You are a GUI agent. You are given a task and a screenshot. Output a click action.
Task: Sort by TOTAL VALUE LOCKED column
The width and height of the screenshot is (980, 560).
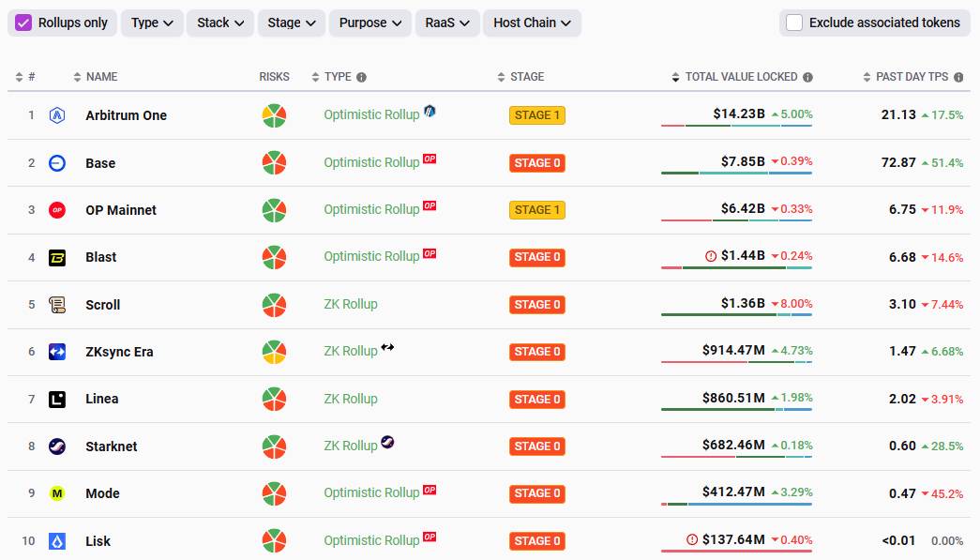pyautogui.click(x=735, y=77)
